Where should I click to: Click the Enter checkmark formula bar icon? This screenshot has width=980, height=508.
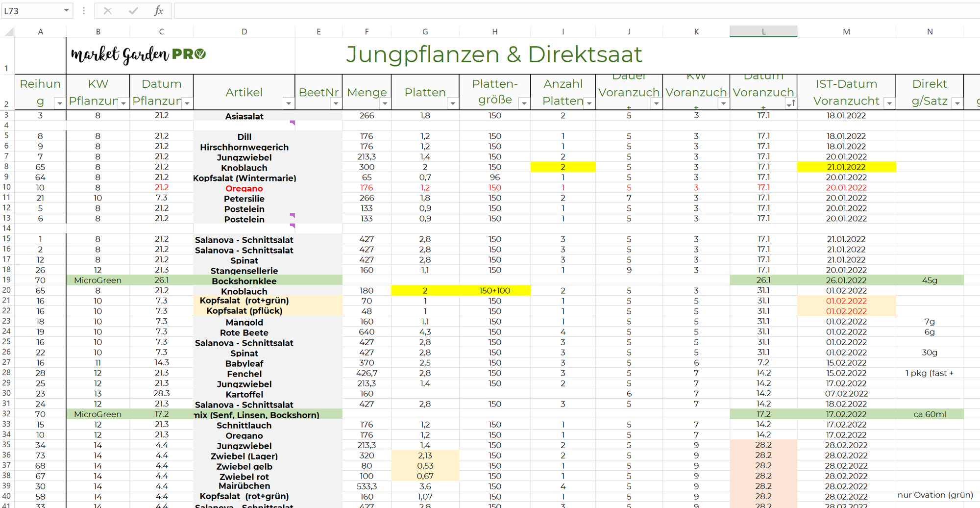[x=133, y=11]
